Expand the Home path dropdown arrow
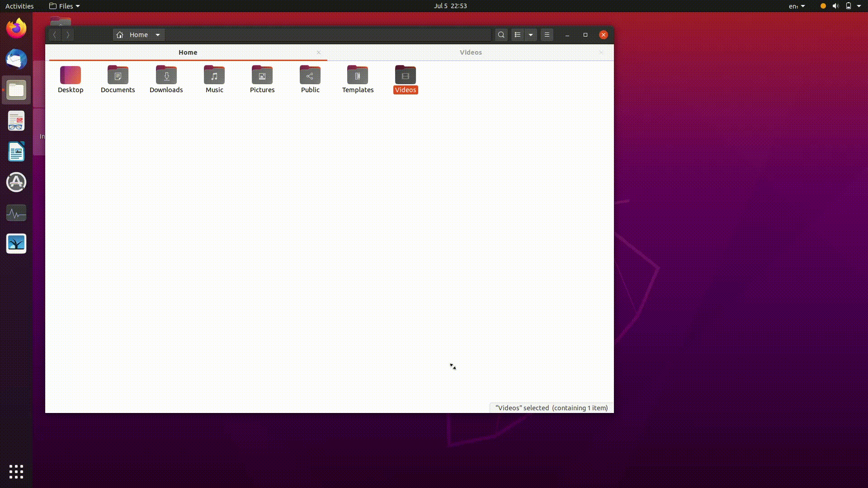The image size is (868, 488). click(x=158, y=34)
